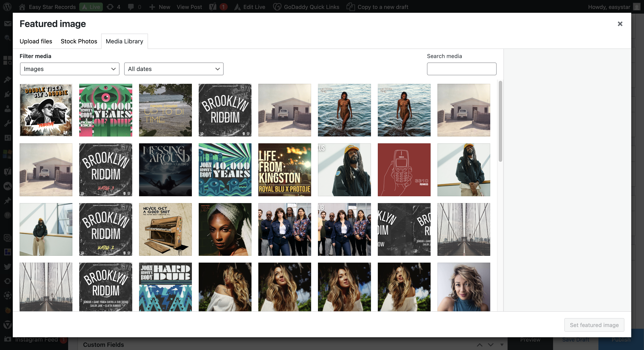644x350 pixels.
Task: Click the Edit Live link
Action: coord(254,7)
